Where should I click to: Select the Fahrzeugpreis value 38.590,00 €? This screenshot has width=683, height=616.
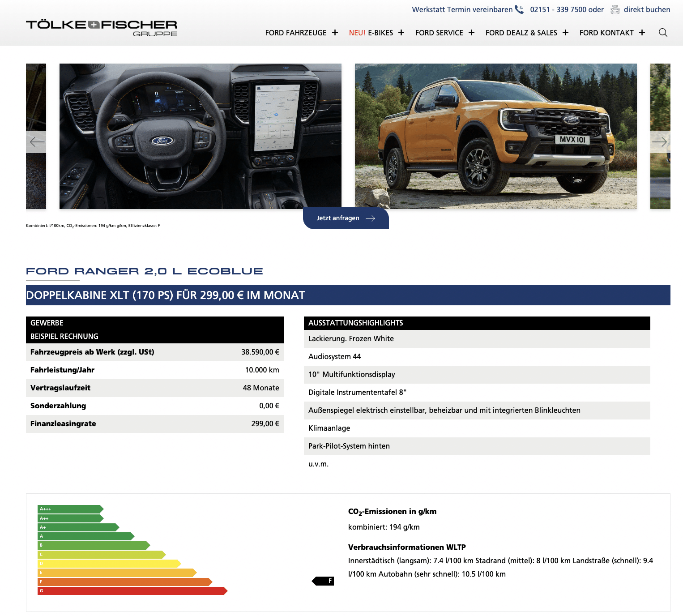260,352
